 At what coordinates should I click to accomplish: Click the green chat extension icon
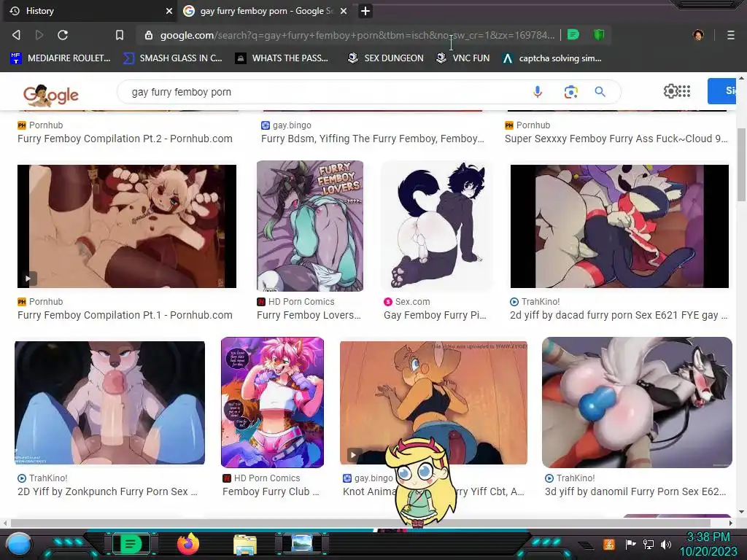(573, 35)
